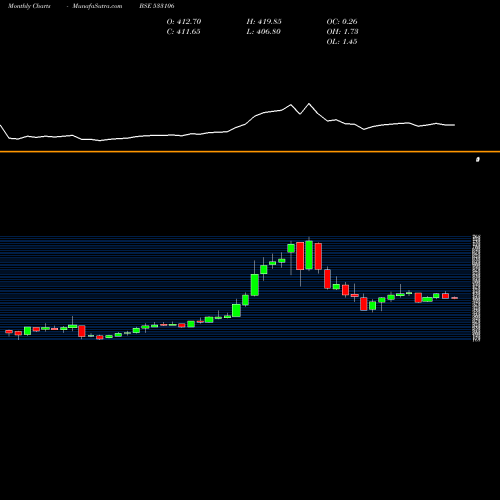The height and width of the screenshot is (500, 500).
Task: Click the OL: 1.45 reading
Action: coord(342,42)
